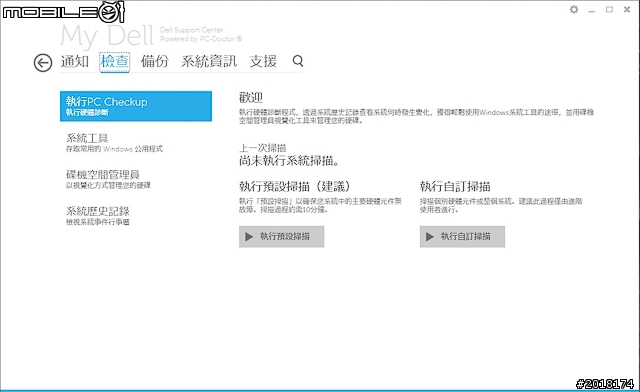Open 系統歷史記錄 in sidebar

coord(98,216)
